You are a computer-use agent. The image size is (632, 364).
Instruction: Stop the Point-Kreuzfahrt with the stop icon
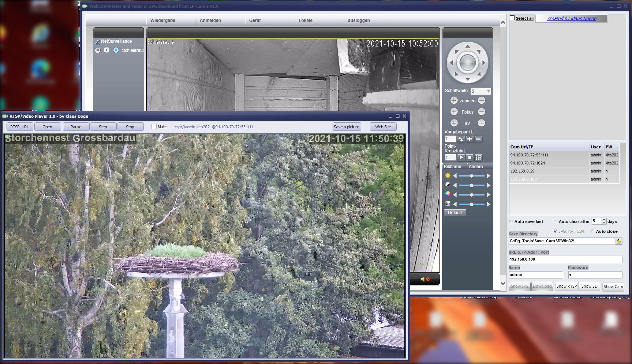(x=470, y=157)
